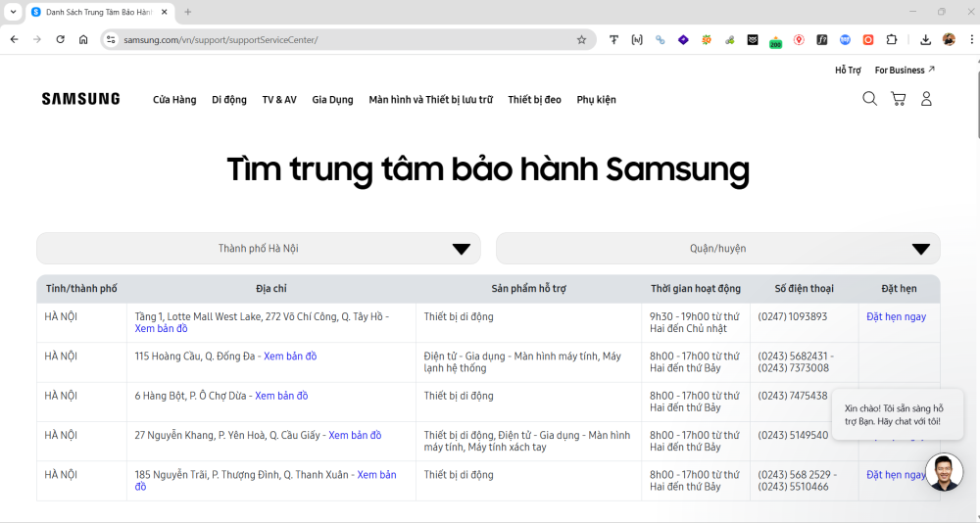980x523 pixels.
Task: Bookmark this page with the star icon
Action: click(581, 39)
